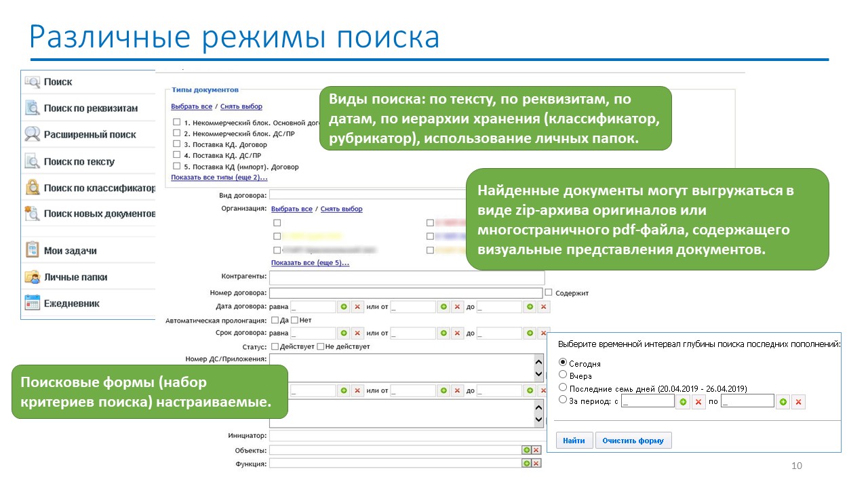Focus the Контрагенты input field

[x=407, y=278]
